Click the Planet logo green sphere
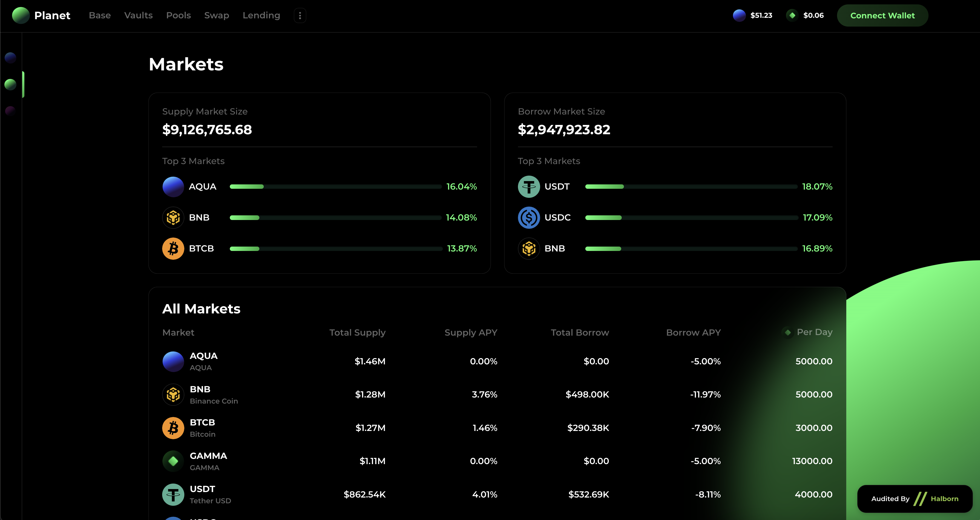980x520 pixels. tap(21, 16)
